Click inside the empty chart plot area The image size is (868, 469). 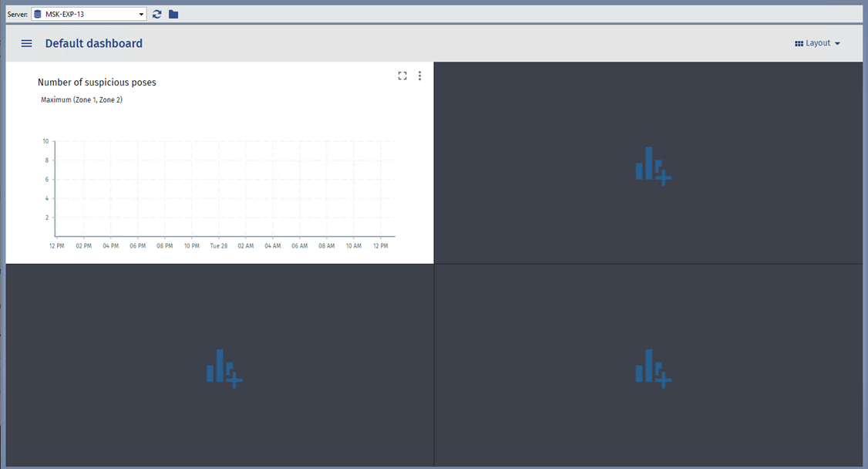click(224, 189)
